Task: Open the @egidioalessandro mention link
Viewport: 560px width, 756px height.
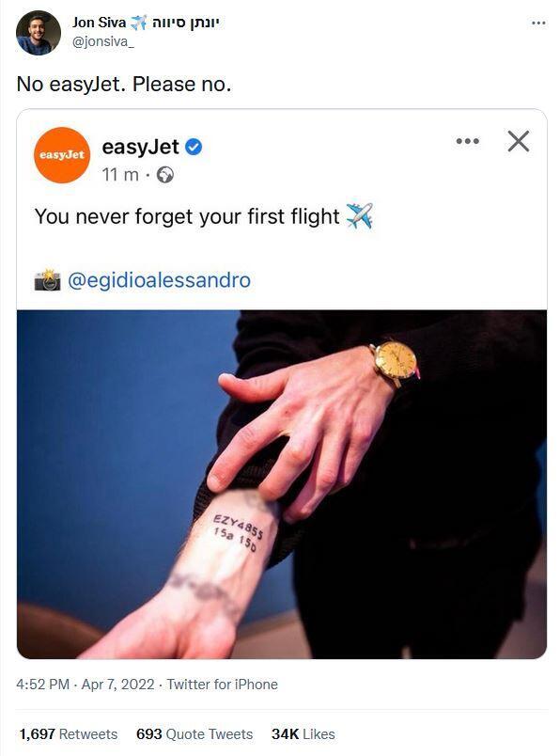Action: (159, 280)
